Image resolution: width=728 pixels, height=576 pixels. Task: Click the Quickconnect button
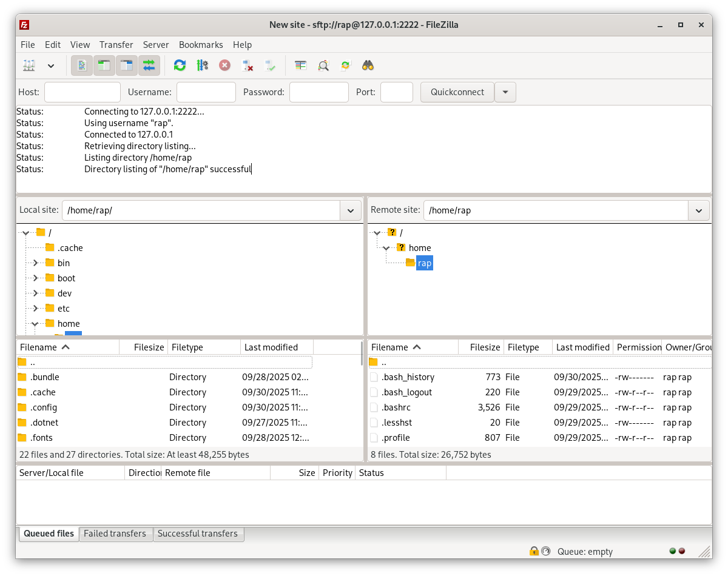point(457,92)
